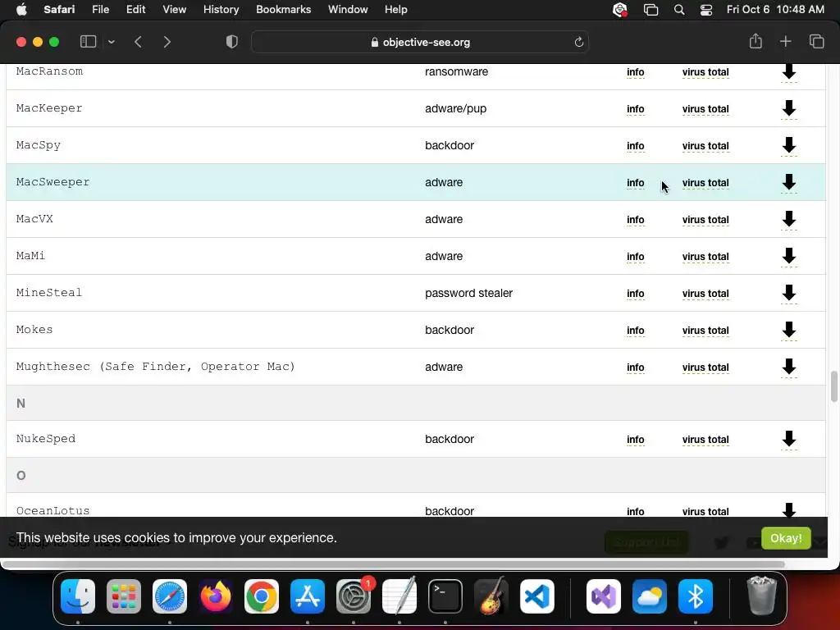The height and width of the screenshot is (630, 840).
Task: Open virus total link for Mokes
Action: pos(705,331)
